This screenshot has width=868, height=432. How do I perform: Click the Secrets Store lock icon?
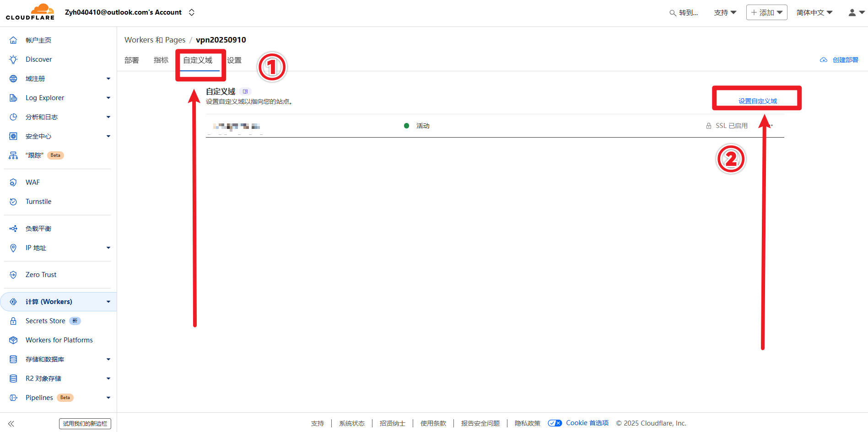13,321
